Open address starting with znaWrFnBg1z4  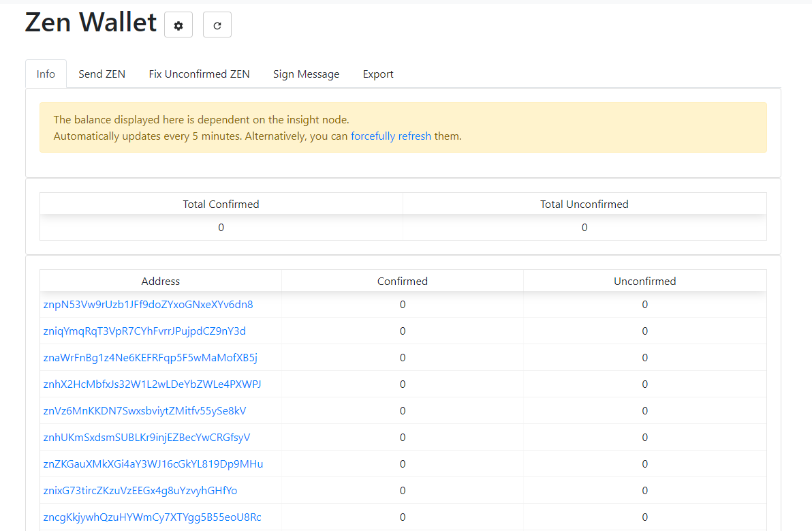[150, 358]
